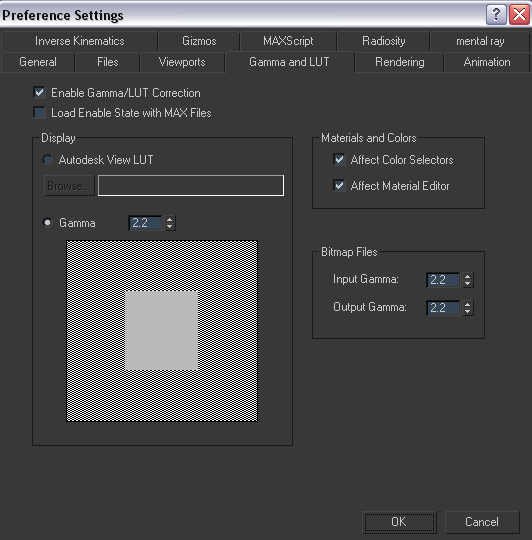Click the Input Gamma value field
The image size is (532, 540).
click(x=443, y=280)
